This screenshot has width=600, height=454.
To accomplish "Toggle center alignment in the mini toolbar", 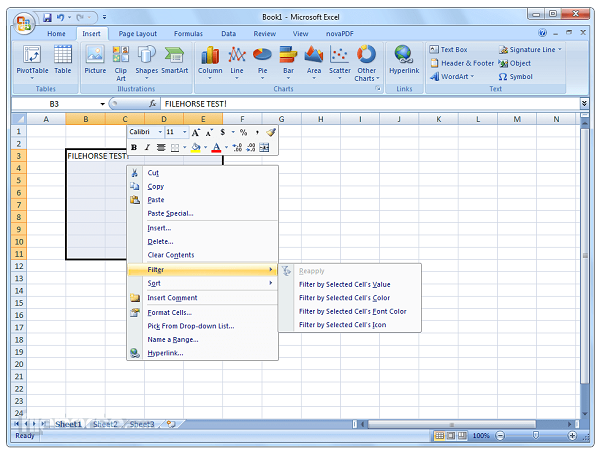I will coord(161,147).
